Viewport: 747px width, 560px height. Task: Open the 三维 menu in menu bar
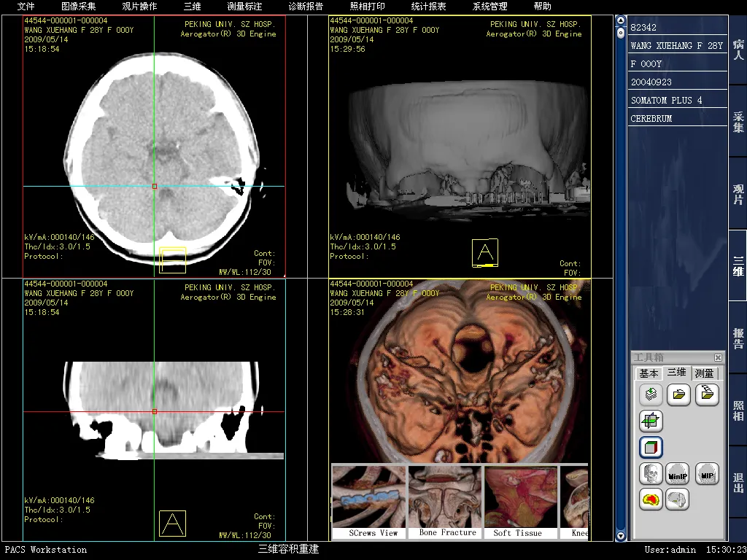192,6
